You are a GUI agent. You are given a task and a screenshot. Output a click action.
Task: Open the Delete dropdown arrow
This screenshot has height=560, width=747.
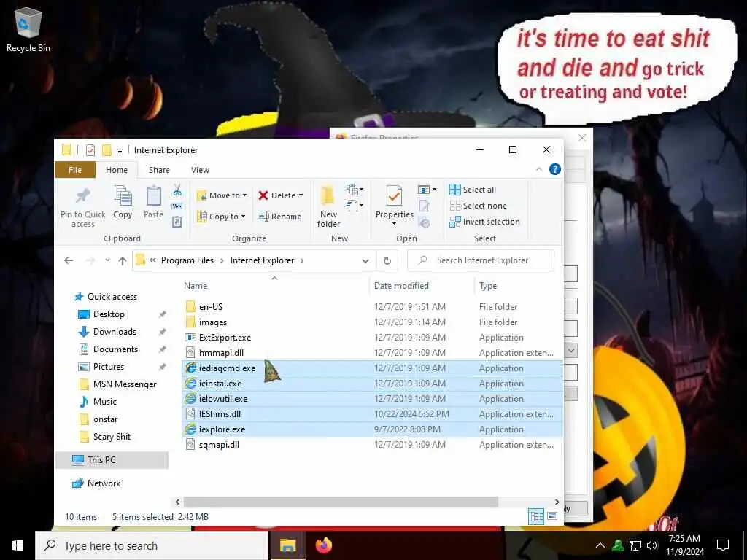301,195
